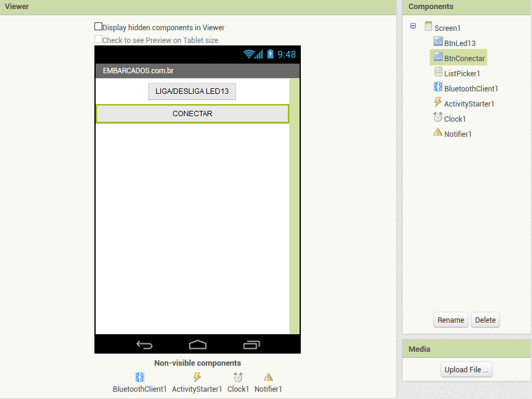Click the alarm clock icon beside Clock1 in tree
Viewport: 532px width, 399px height.
tap(438, 117)
